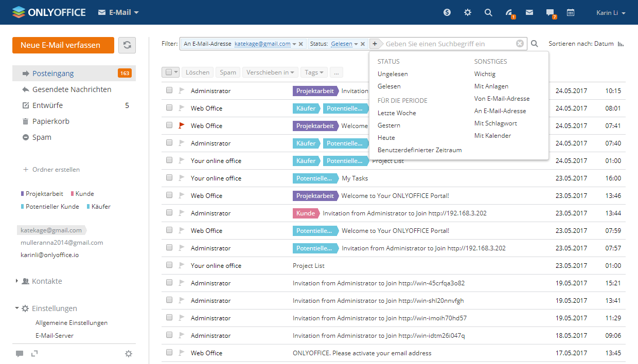Click the 'Ordner erstellen' link
The width and height of the screenshot is (638, 364).
coord(56,170)
